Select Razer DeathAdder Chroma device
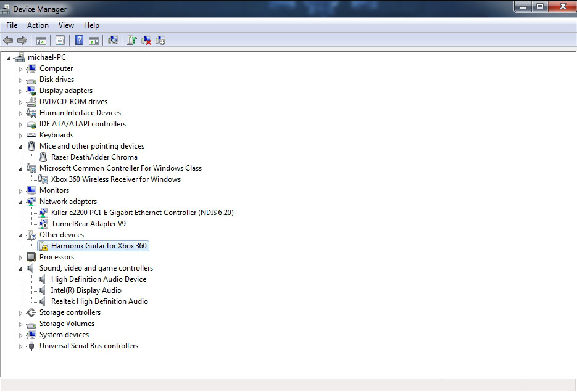This screenshot has height=392, width=577. [x=94, y=157]
